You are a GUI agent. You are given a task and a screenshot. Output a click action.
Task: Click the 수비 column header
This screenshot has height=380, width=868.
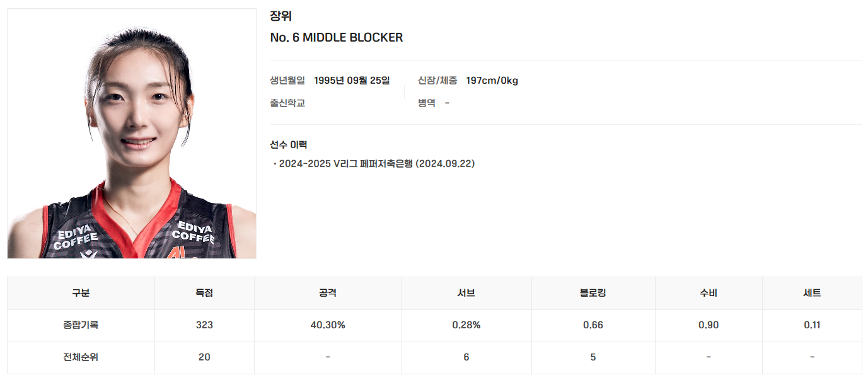pyautogui.click(x=709, y=293)
